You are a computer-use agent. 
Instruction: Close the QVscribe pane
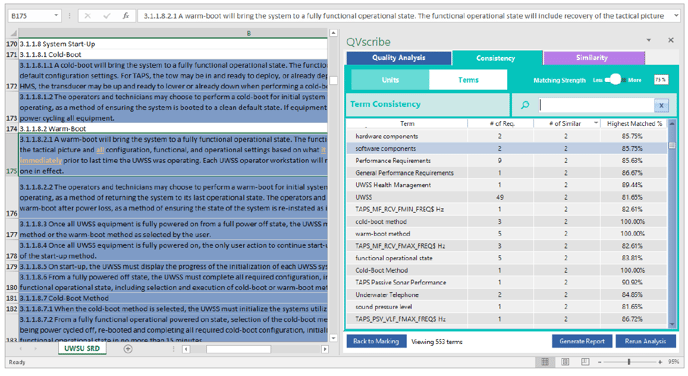click(x=671, y=40)
